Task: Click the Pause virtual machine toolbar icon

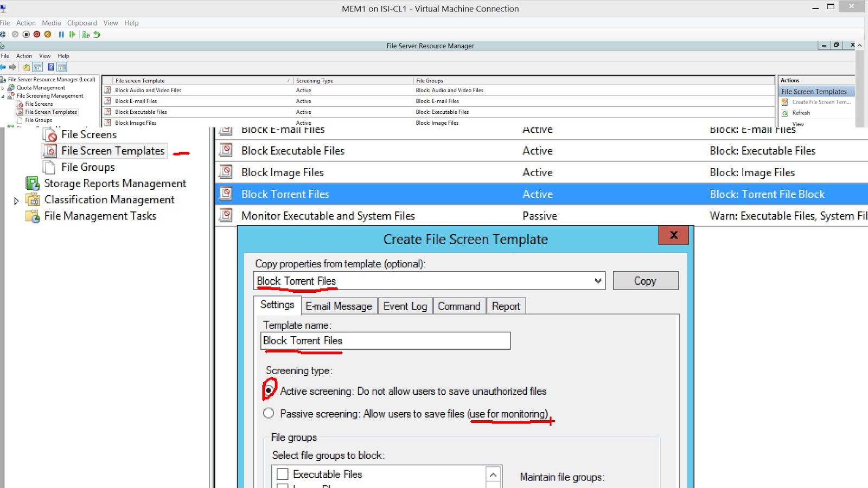Action: click(x=61, y=34)
